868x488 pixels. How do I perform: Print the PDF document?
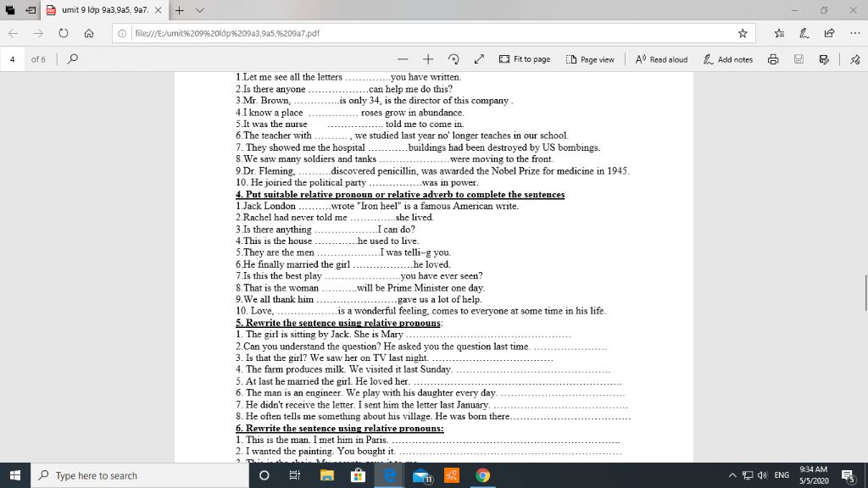pos(773,59)
